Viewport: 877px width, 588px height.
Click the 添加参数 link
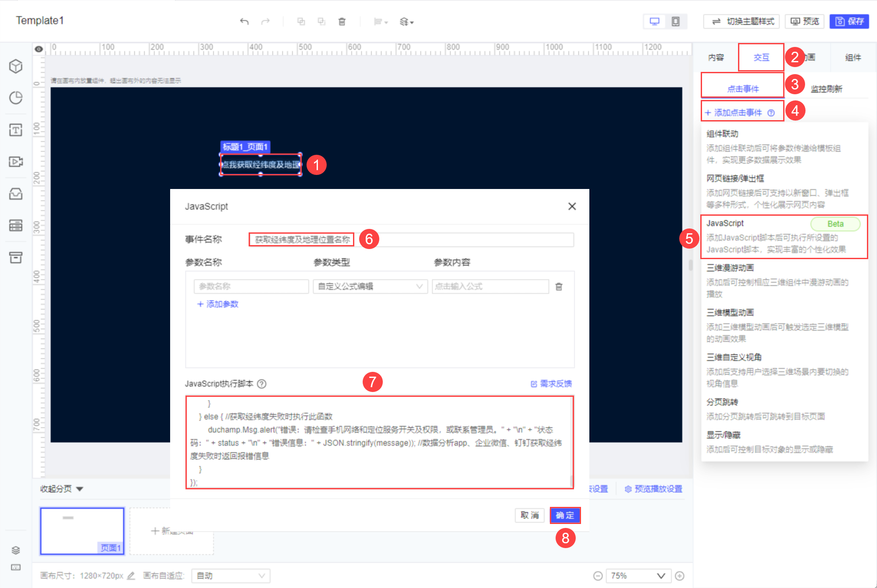click(x=217, y=304)
